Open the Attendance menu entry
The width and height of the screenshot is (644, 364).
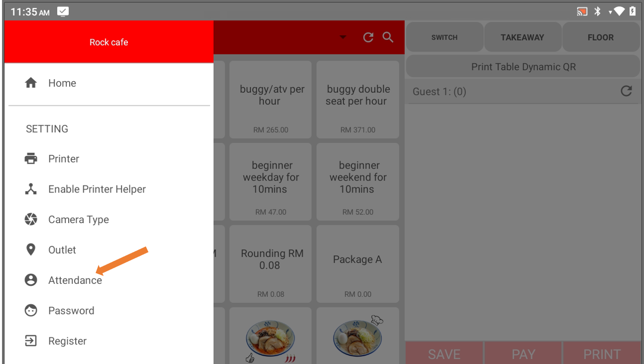coord(109,280)
